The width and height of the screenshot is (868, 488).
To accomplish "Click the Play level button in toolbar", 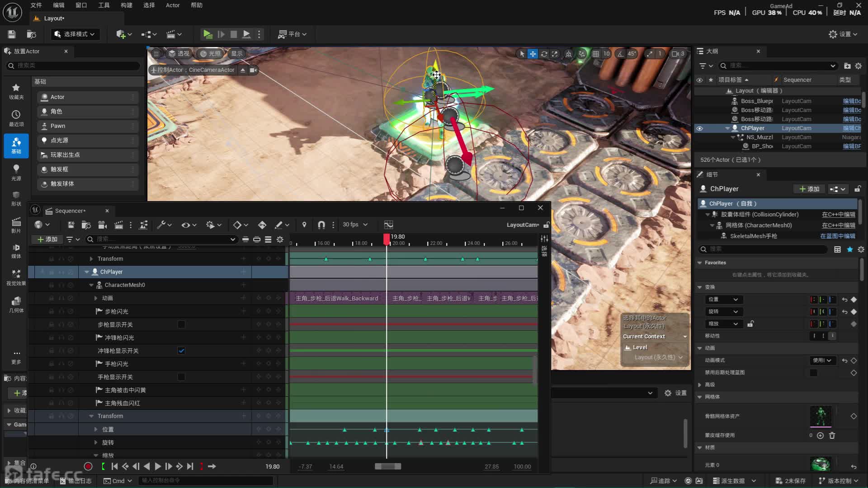I will tap(208, 34).
